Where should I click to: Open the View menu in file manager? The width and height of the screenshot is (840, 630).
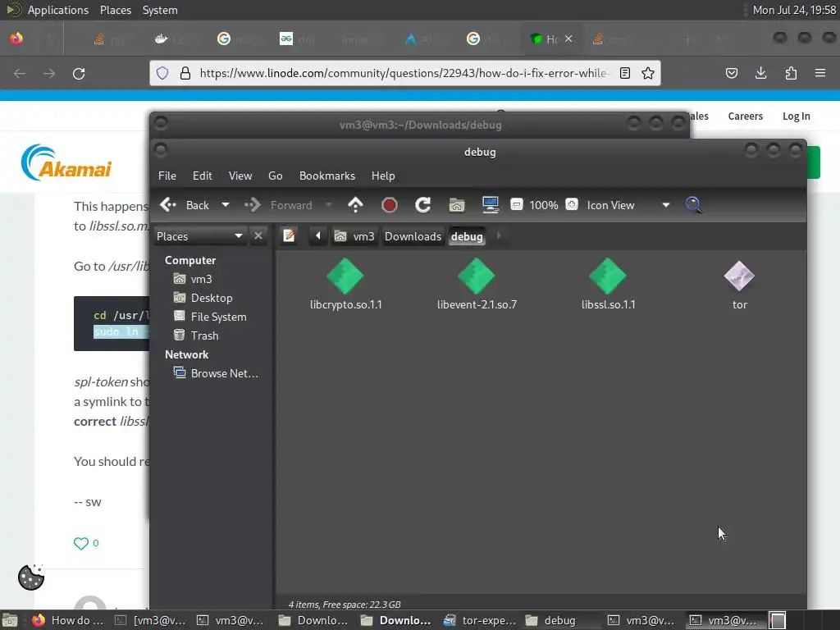[x=240, y=176]
